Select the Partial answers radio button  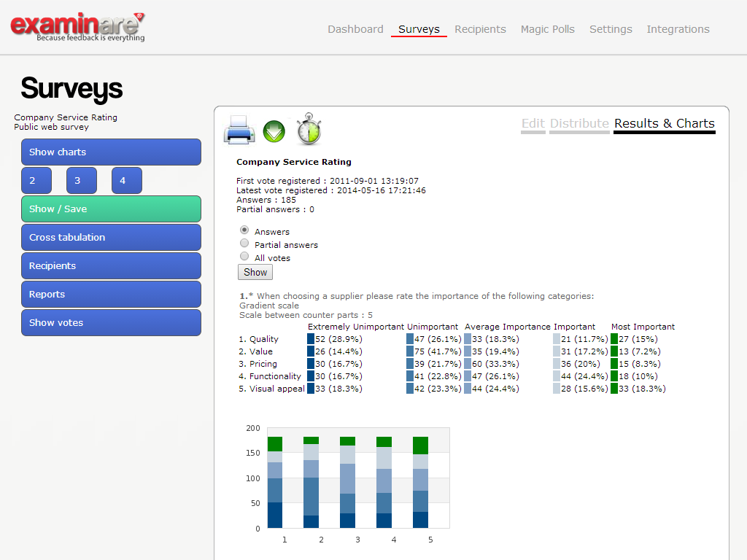(x=244, y=244)
